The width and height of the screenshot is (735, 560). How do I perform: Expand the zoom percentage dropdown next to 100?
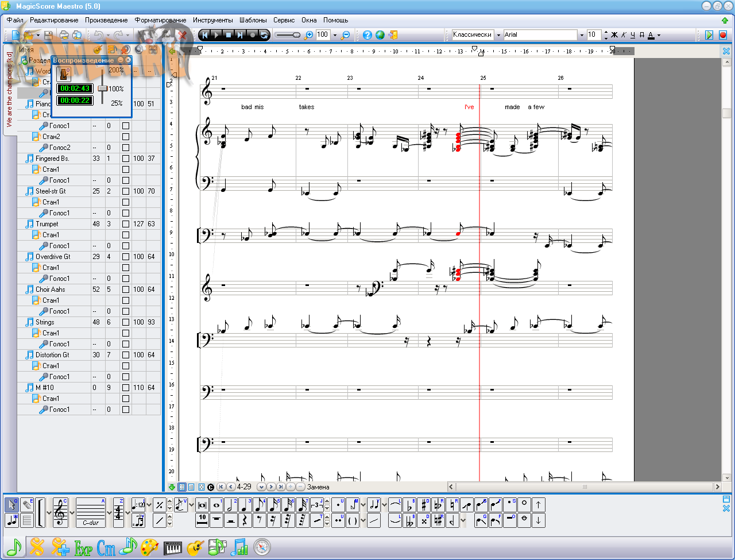click(335, 35)
